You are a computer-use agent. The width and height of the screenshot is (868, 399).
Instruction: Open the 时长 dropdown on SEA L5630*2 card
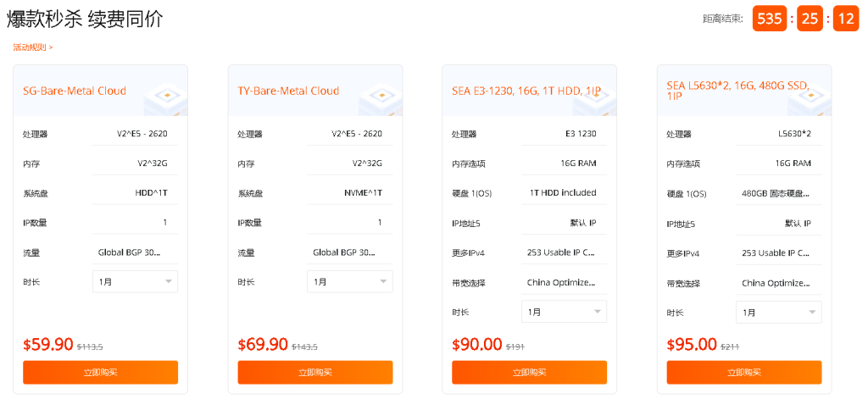tap(778, 312)
